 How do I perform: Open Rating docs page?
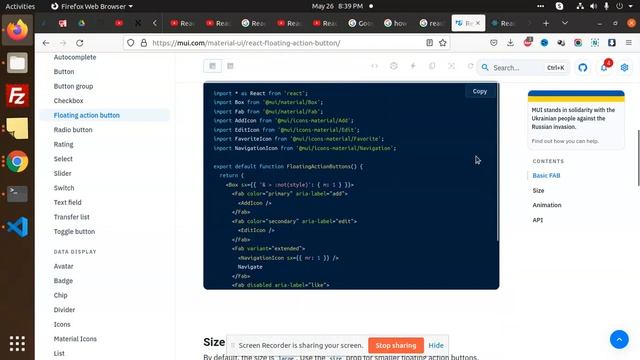coord(63,144)
